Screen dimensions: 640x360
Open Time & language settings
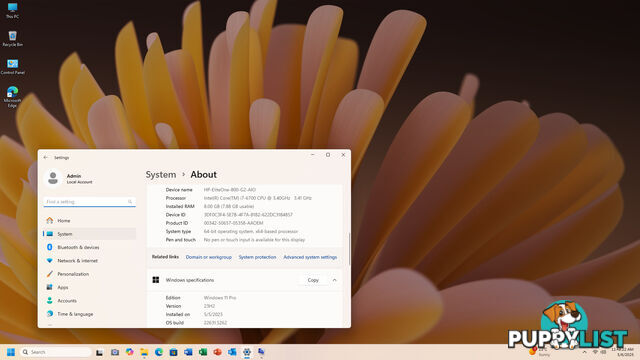click(89, 314)
